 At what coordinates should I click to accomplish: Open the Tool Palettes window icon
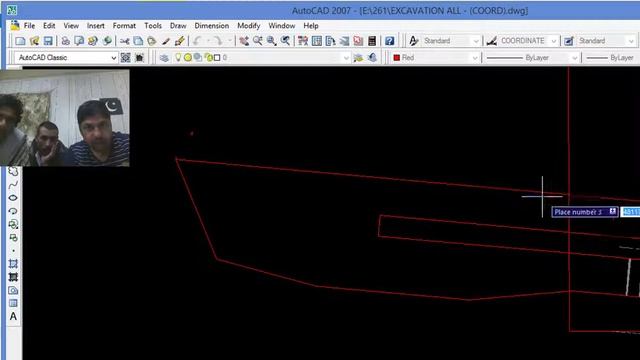(331, 41)
